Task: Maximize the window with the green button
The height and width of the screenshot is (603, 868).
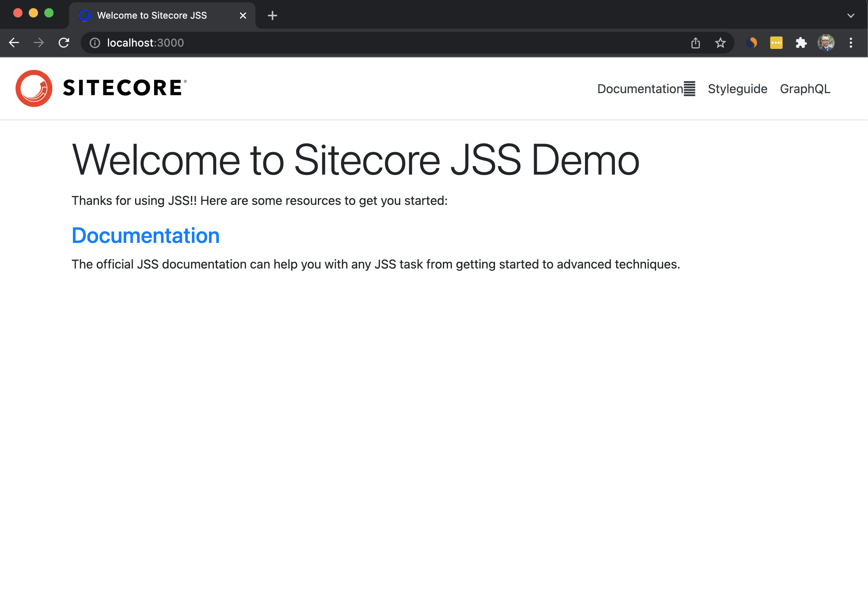Action: pos(49,13)
